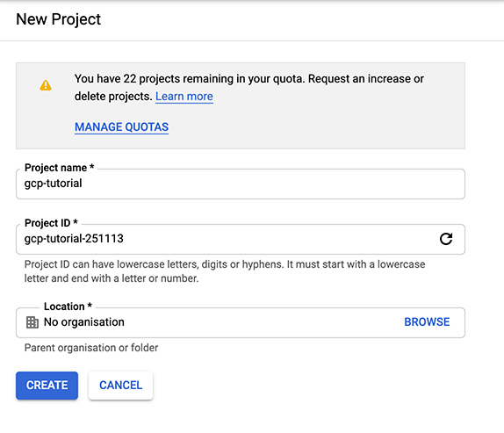This screenshot has width=504, height=433.
Task: Click the 22 projects remaining quota message
Action: coord(249,88)
